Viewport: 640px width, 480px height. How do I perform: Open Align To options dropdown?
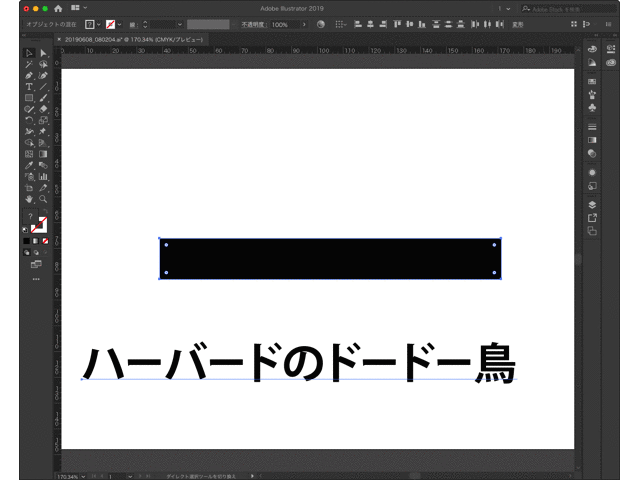pyautogui.click(x=340, y=24)
